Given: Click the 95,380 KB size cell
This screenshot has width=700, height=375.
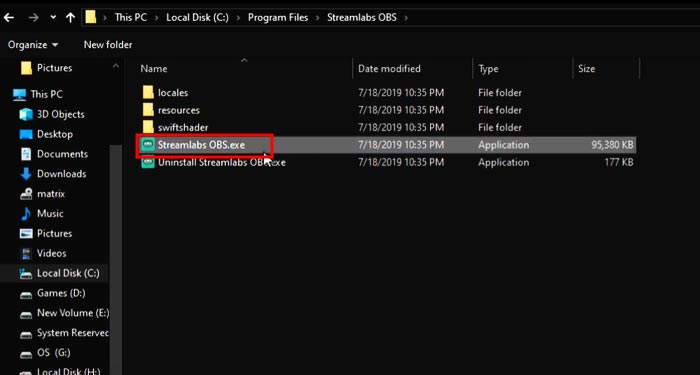Looking at the screenshot, I should (x=612, y=145).
